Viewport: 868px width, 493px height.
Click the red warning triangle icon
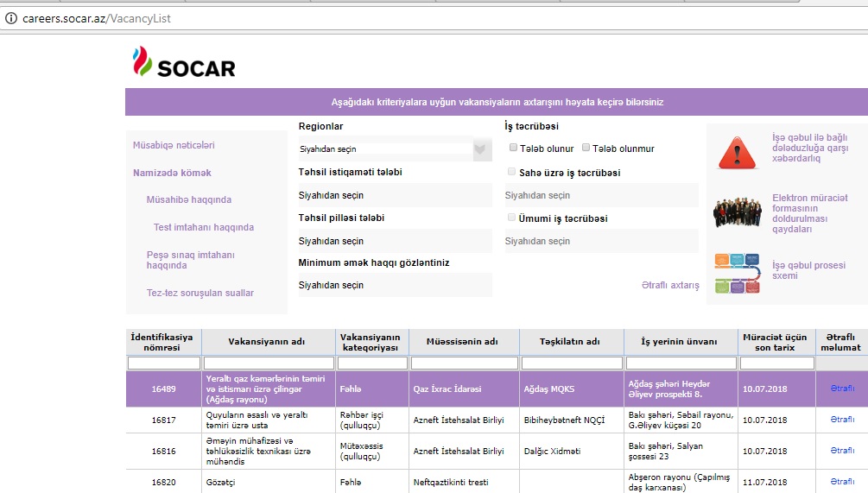[x=737, y=152]
